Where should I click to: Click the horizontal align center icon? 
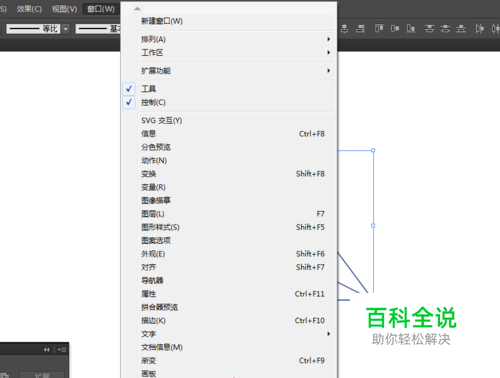pyautogui.click(x=345, y=29)
